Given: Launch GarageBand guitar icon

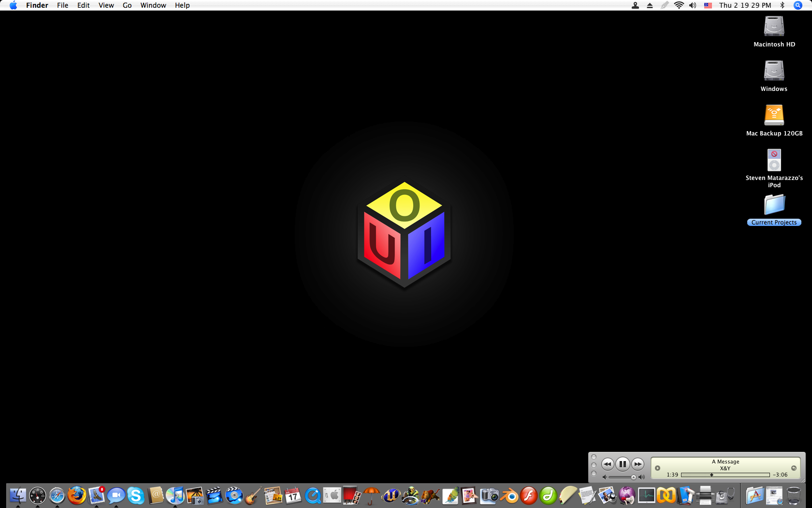Looking at the screenshot, I should 254,495.
